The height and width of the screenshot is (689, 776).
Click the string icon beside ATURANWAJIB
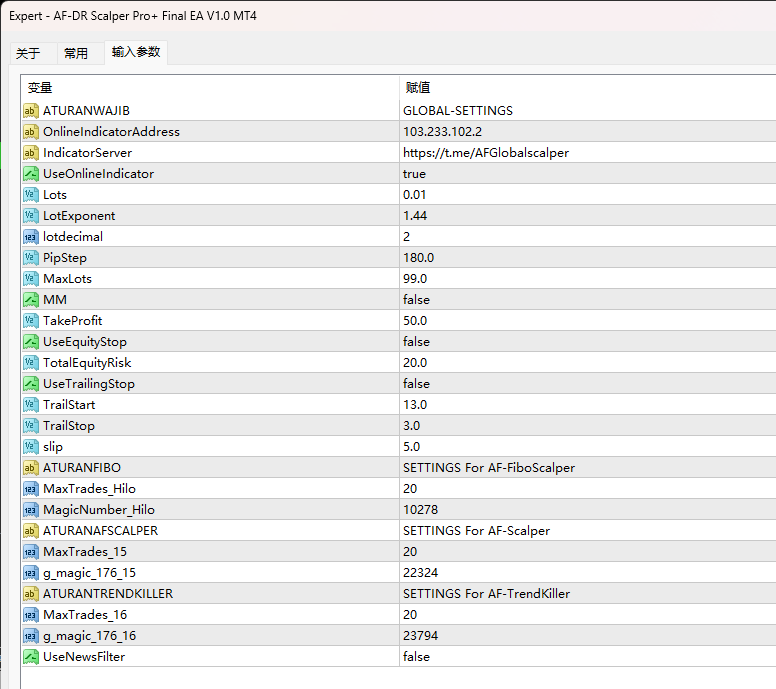point(31,110)
